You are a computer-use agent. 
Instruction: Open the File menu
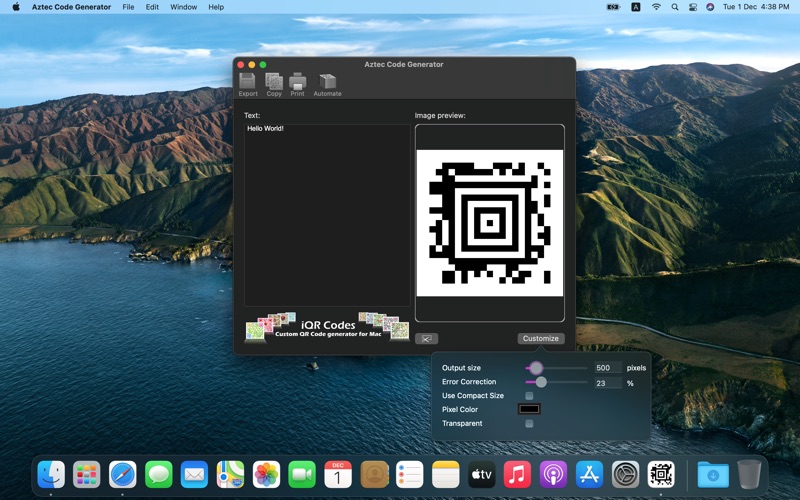pyautogui.click(x=128, y=7)
